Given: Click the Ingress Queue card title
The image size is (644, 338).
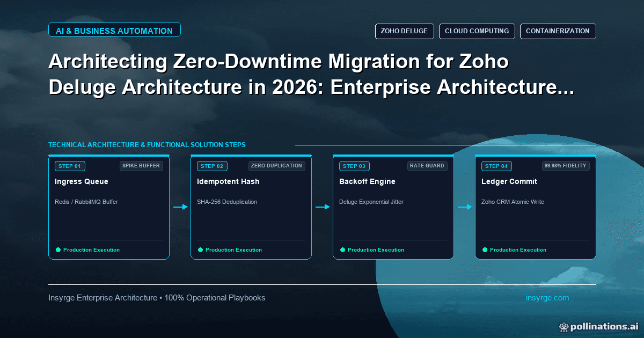Looking at the screenshot, I should point(82,181).
